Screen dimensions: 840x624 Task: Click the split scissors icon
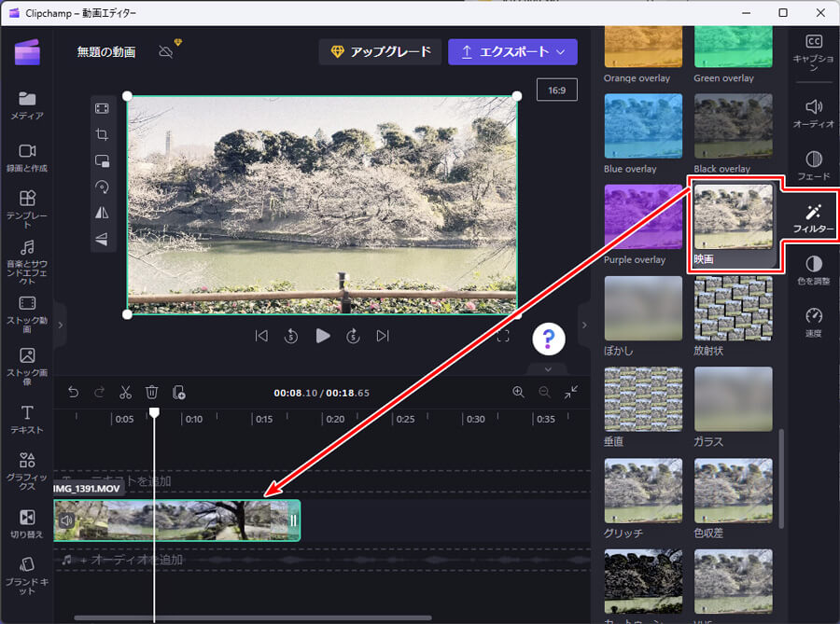click(125, 393)
